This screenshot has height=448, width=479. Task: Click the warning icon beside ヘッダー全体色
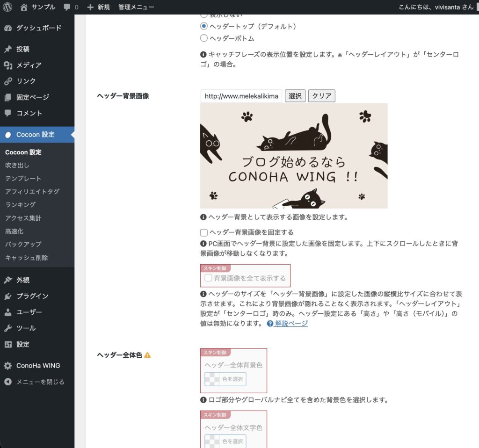point(147,355)
